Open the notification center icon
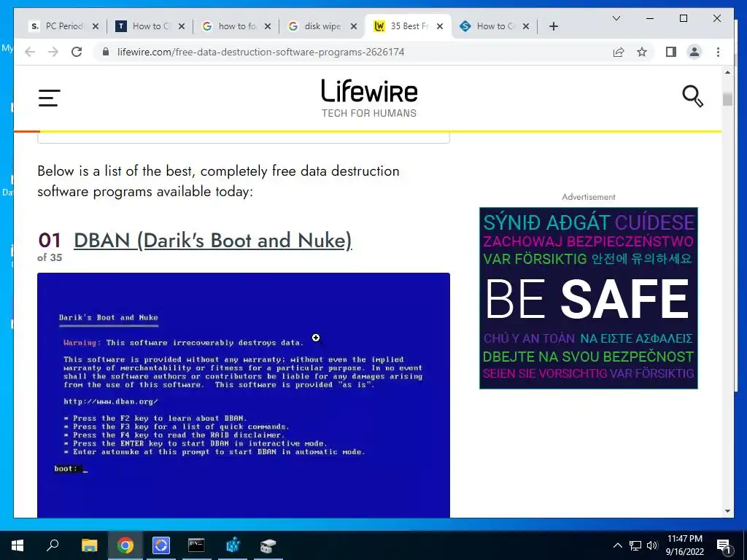The image size is (747, 560). (724, 545)
